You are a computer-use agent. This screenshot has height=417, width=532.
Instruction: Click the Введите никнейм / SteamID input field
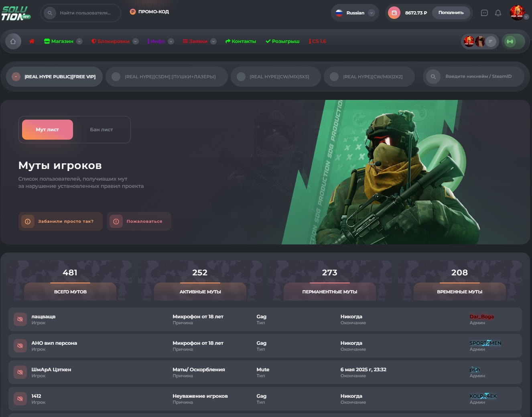point(480,76)
